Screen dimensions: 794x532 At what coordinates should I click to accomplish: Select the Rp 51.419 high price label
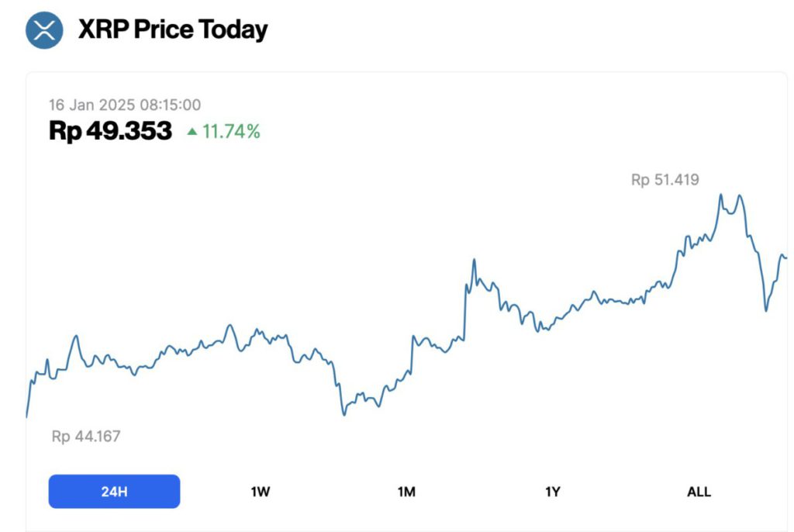click(x=665, y=179)
